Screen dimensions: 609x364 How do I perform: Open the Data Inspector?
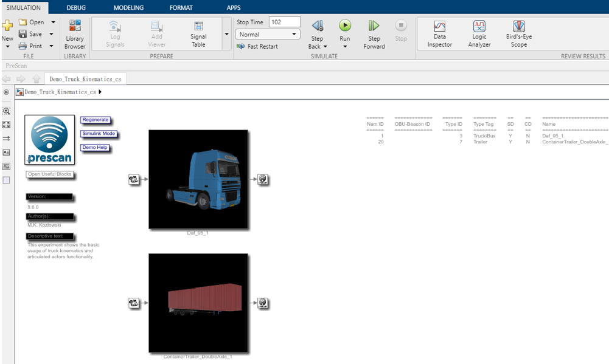coord(439,33)
